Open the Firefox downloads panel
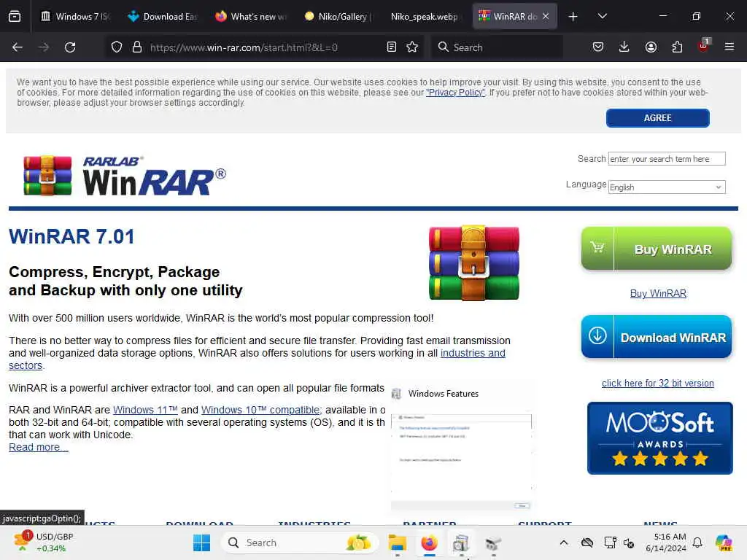Viewport: 747px width, 560px height. [624, 47]
